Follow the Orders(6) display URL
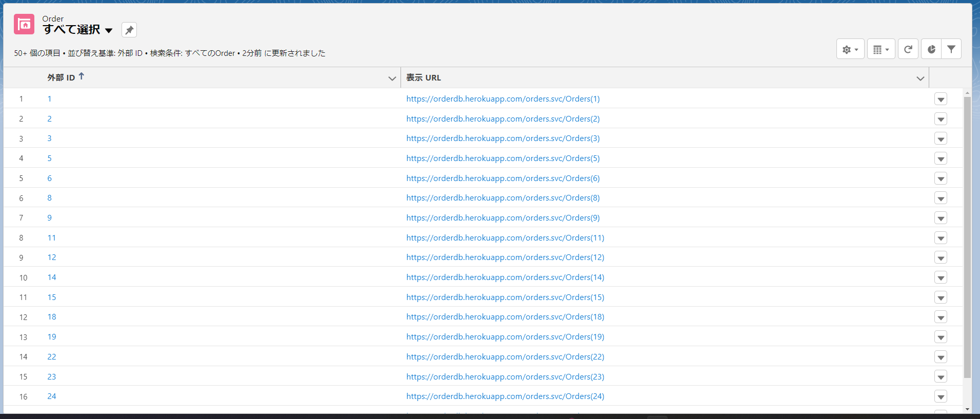Viewport: 980px width, 419px height. point(503,178)
